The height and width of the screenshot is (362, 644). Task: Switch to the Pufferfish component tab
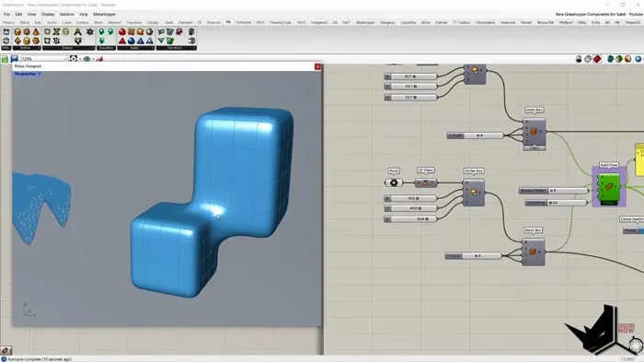[x=243, y=23]
